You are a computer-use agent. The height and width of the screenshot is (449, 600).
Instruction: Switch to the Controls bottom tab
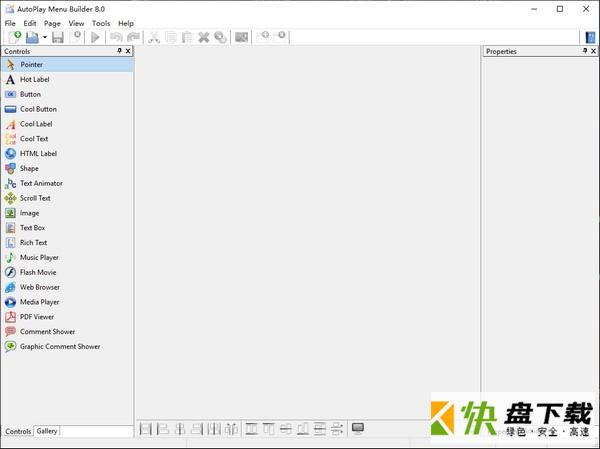pos(18,431)
